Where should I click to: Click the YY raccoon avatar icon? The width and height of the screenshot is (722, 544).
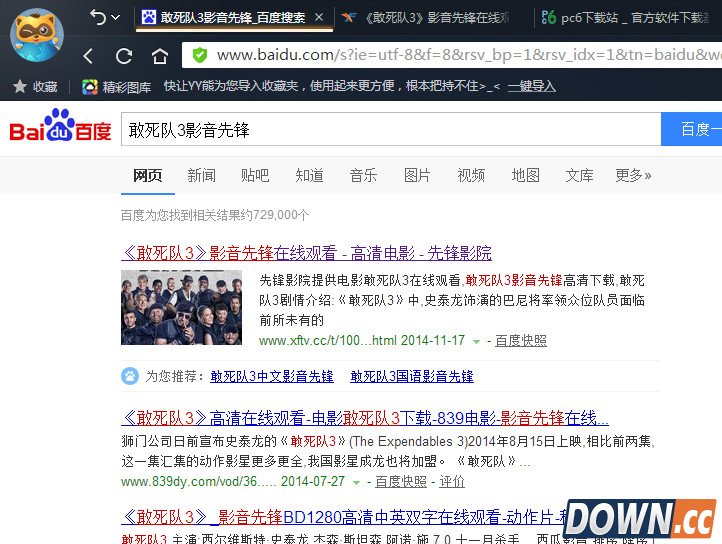click(36, 35)
